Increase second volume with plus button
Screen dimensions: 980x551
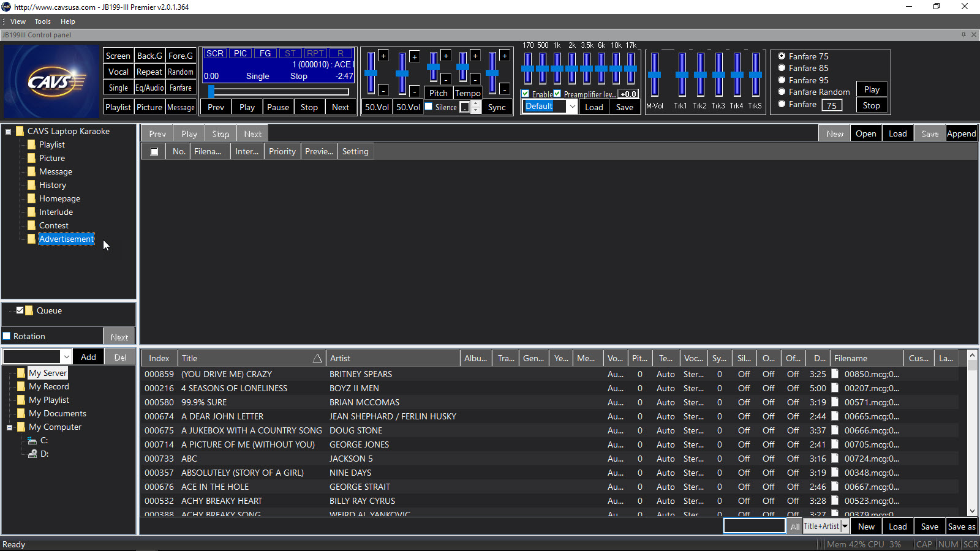point(415,56)
